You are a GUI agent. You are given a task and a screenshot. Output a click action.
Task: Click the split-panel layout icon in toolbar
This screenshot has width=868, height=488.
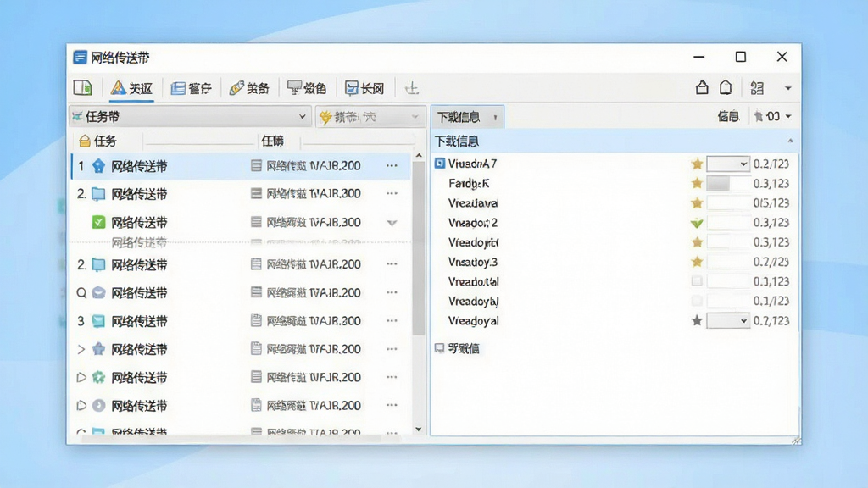pos(82,88)
